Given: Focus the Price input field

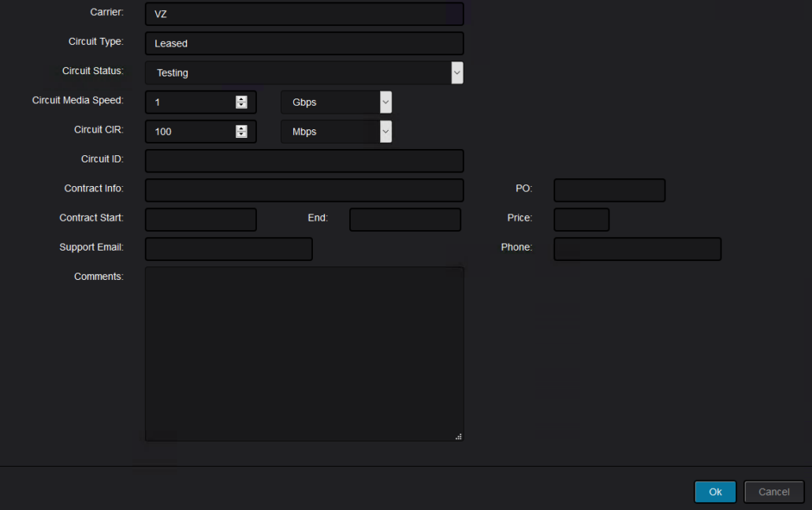Looking at the screenshot, I should [x=581, y=219].
